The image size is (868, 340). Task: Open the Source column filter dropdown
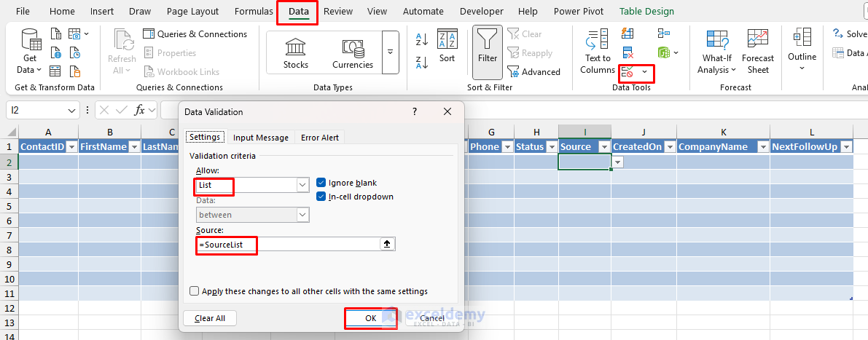604,147
